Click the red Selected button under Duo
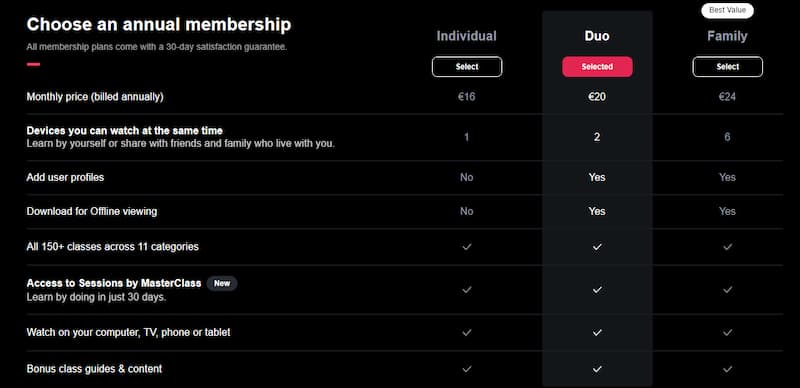Screen dimensions: 800x388 point(597,67)
